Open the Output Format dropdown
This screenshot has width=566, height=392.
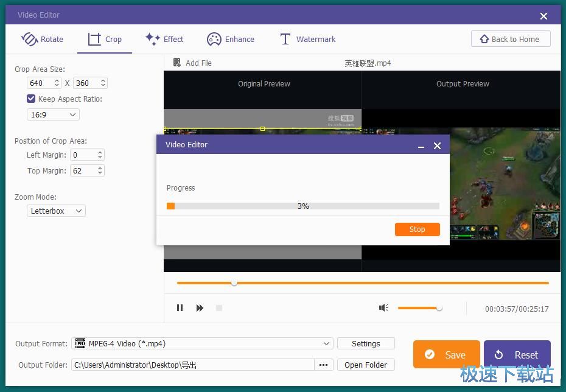click(x=202, y=344)
